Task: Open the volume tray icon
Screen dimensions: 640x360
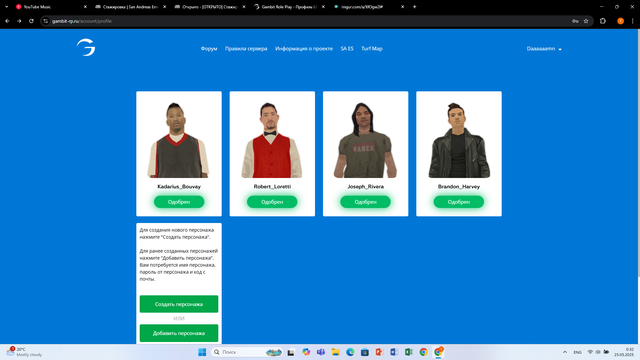Action: [598, 352]
